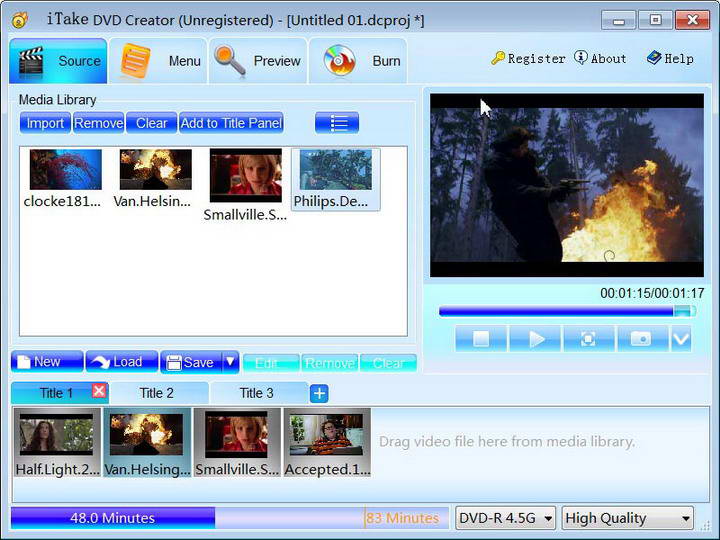The height and width of the screenshot is (540, 720).
Task: Switch to Title 2 tab
Action: (x=157, y=393)
